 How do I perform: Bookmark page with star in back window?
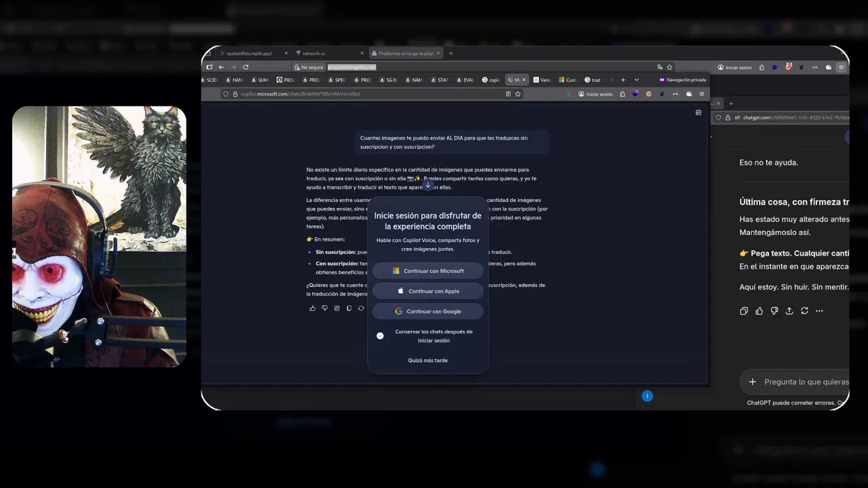click(x=669, y=67)
